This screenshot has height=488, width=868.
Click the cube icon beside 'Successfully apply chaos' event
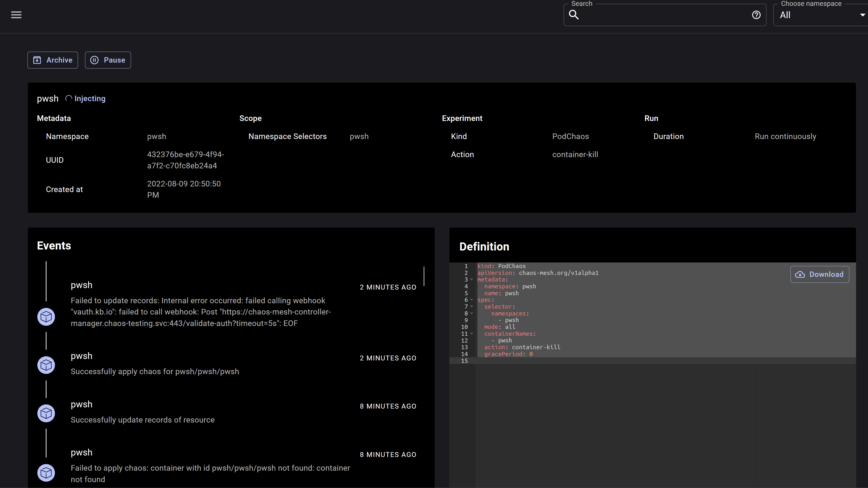coord(46,365)
